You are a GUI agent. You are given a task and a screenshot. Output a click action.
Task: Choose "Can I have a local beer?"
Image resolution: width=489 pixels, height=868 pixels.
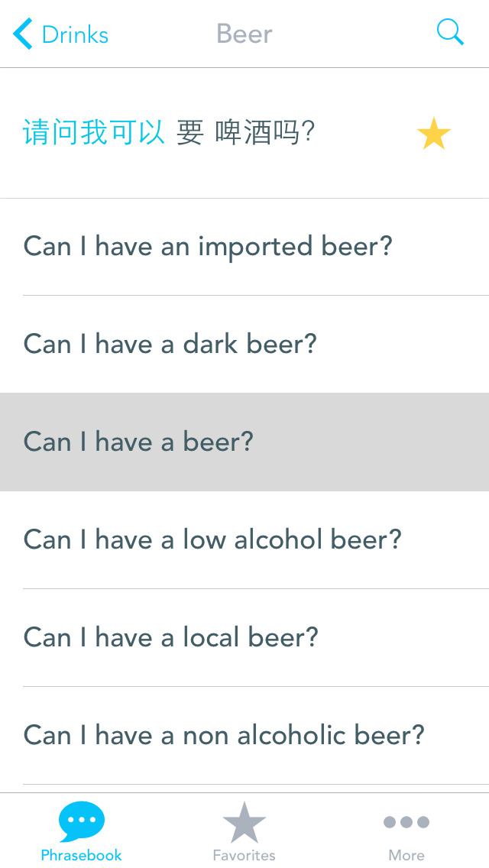pyautogui.click(x=170, y=638)
